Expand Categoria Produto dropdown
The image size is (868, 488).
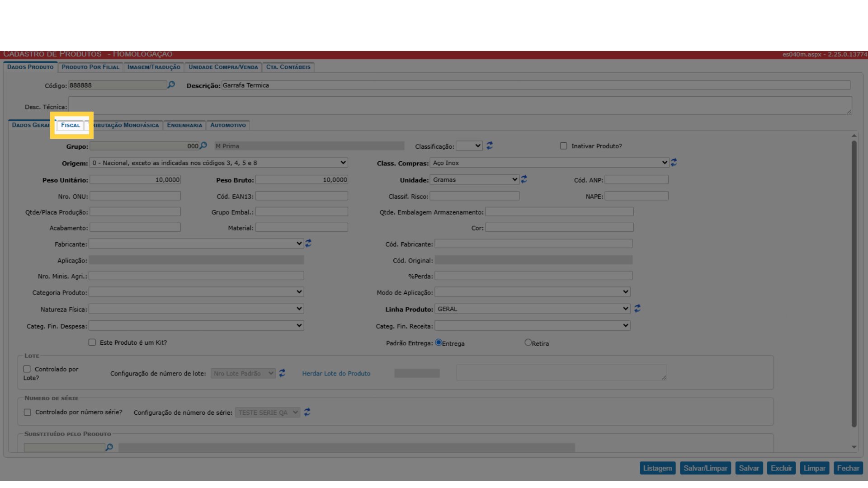(196, 292)
